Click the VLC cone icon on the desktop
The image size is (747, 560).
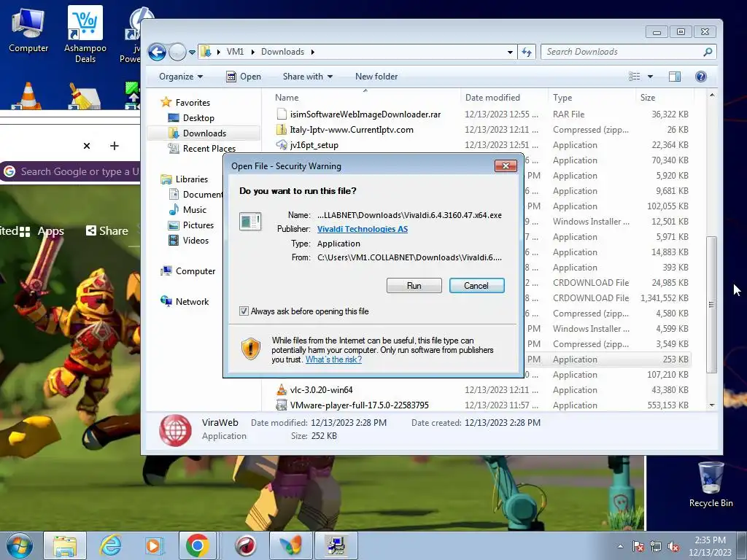[x=28, y=96]
